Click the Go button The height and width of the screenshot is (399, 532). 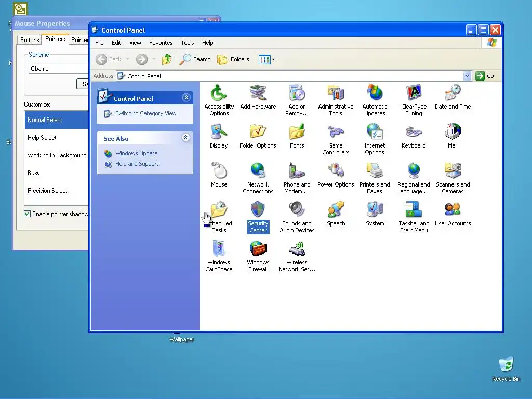click(485, 76)
